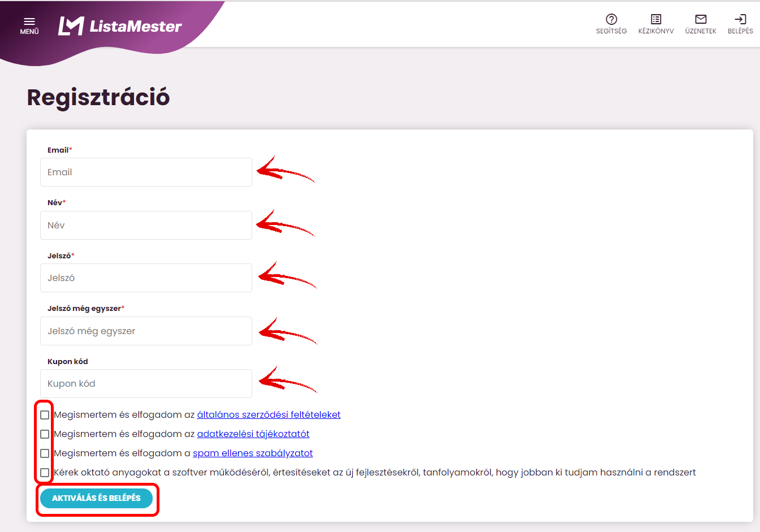Open the általános szerződési feltételeket link
This screenshot has width=760, height=532.
point(269,415)
